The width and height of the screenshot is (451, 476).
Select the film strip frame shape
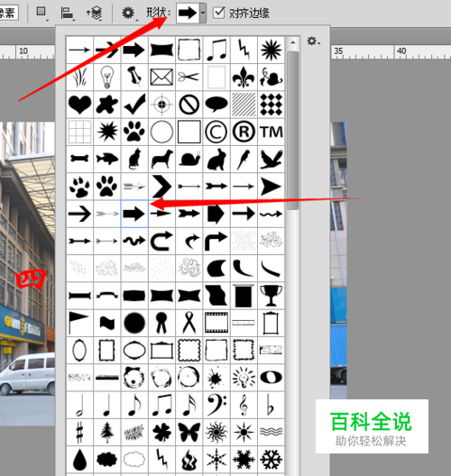[x=216, y=323]
